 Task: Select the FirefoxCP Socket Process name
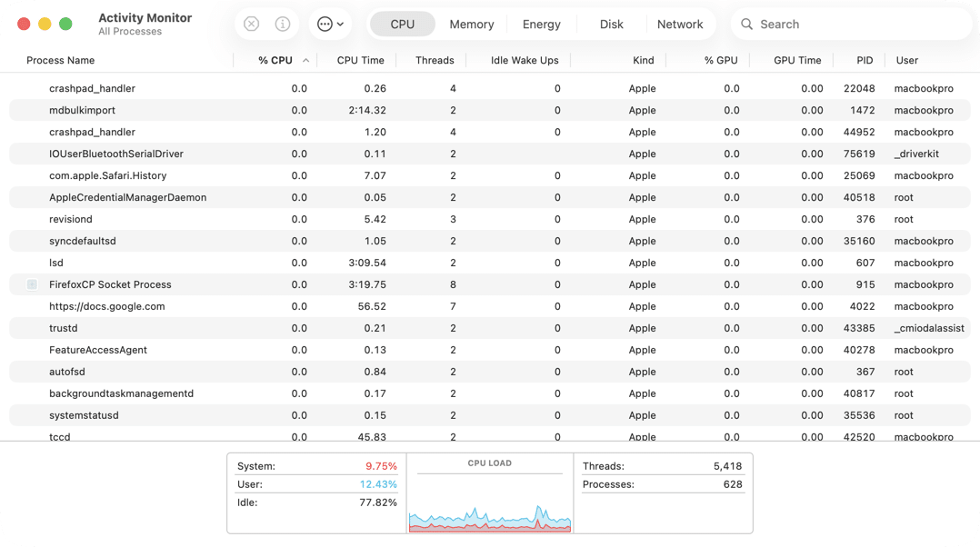click(x=110, y=284)
